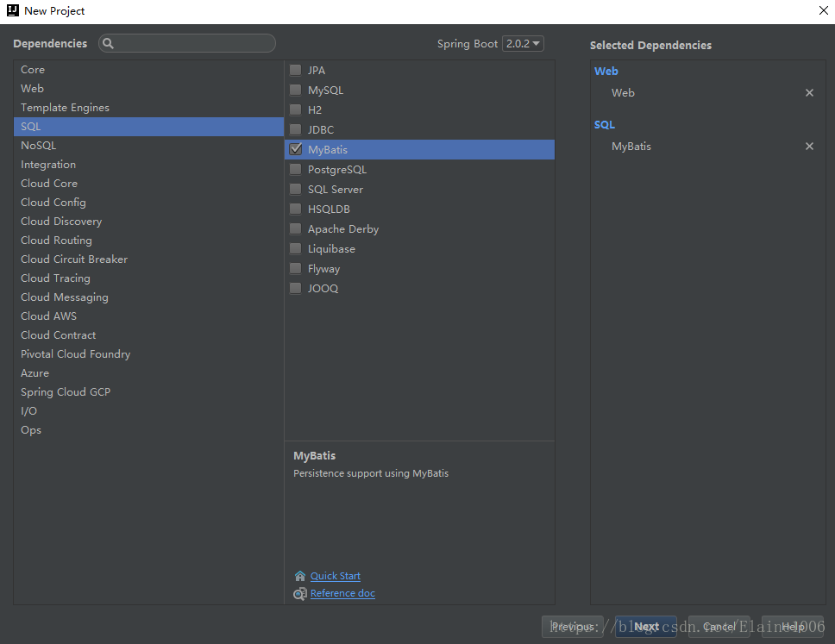Select the Ops category
The height and width of the screenshot is (644, 835).
148,430
